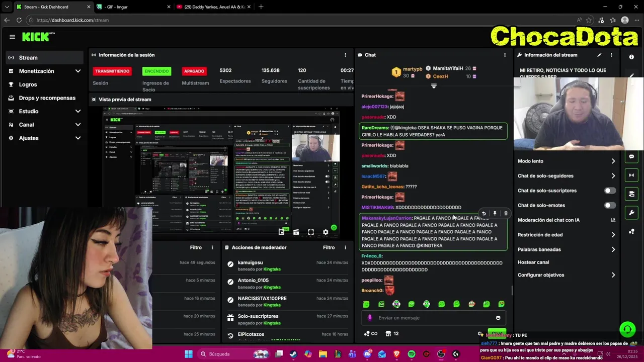Viewport: 644px width, 362px height.
Task: Open Configurar objetivos arrow
Action: point(613,275)
